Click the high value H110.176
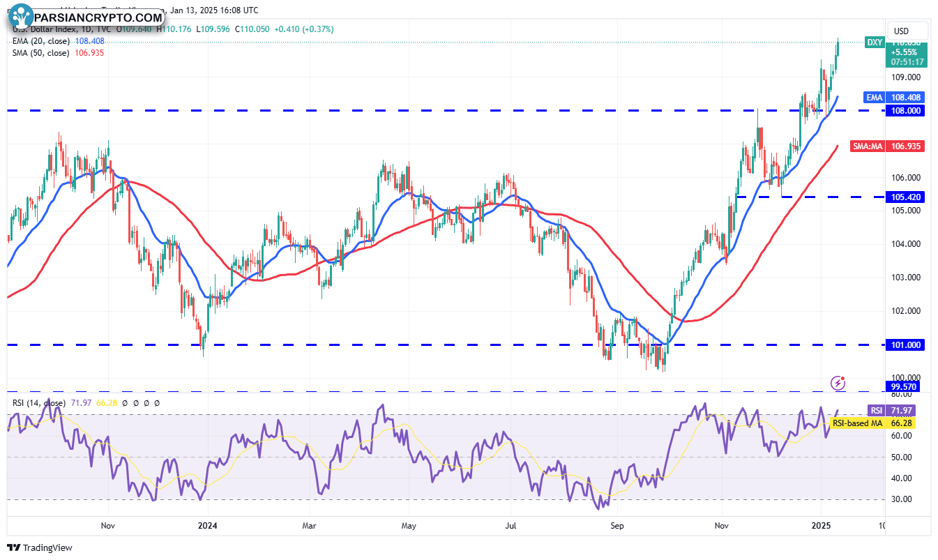Image resolution: width=938 pixels, height=560 pixels. click(x=174, y=29)
